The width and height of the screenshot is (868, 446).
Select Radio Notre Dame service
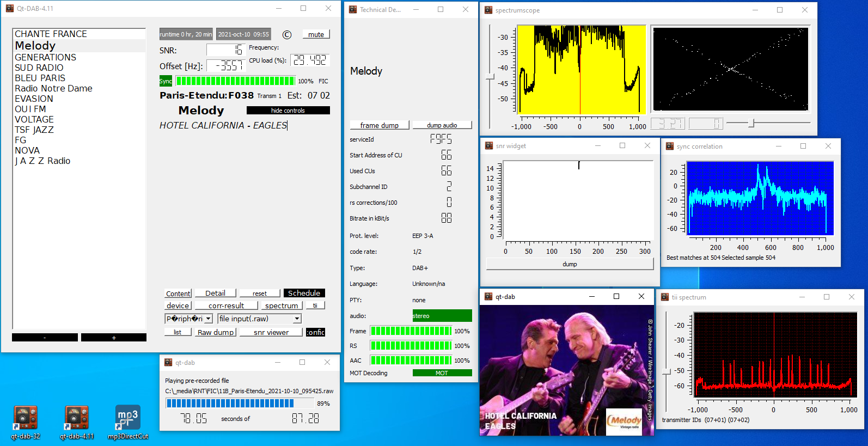tap(80, 88)
